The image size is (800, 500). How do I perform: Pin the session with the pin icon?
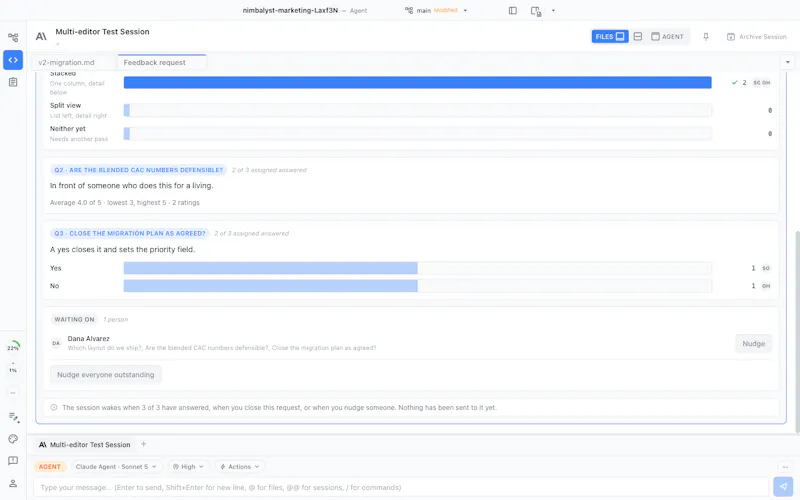[x=706, y=37]
